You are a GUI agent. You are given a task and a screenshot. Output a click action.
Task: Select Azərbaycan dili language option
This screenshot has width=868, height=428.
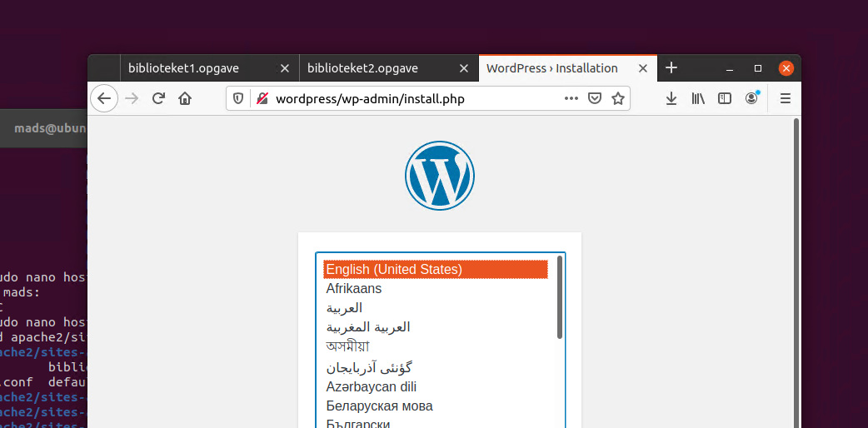[436, 386]
